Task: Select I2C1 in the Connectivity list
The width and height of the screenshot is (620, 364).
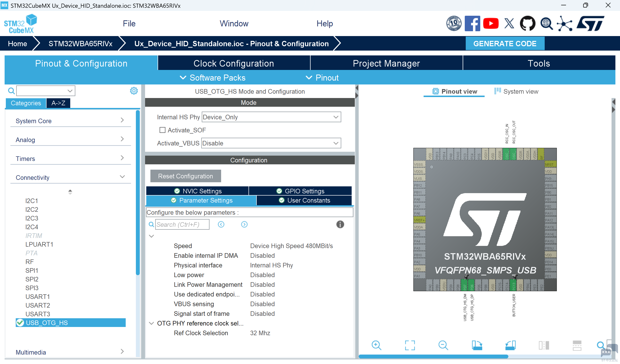Action: pos(32,201)
